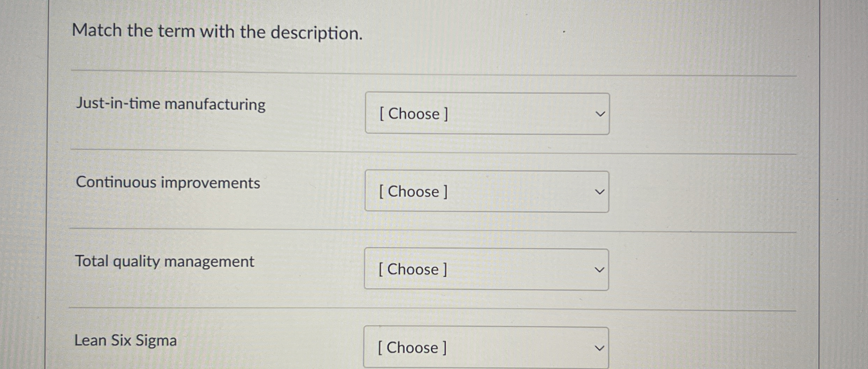Open the Lean Six Sigma dropdown
Viewport: 868px width, 369px height.
click(486, 347)
